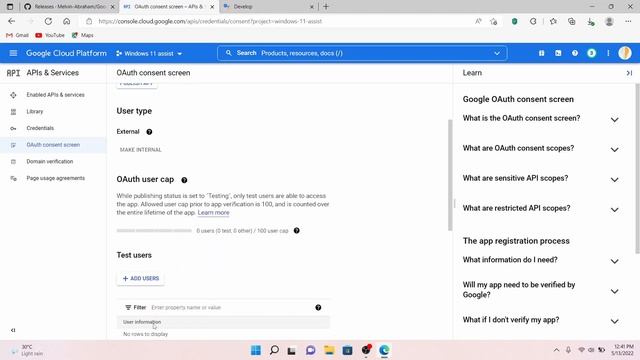This screenshot has width=640, height=360.
Task: Select OAuth consent screen sidebar item
Action: pyautogui.click(x=53, y=145)
